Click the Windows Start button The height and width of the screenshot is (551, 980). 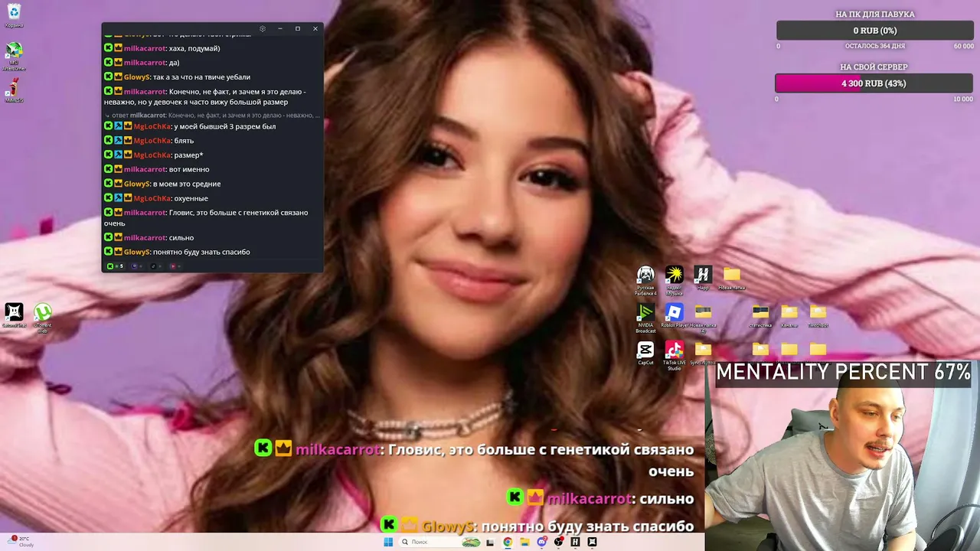coord(388,542)
